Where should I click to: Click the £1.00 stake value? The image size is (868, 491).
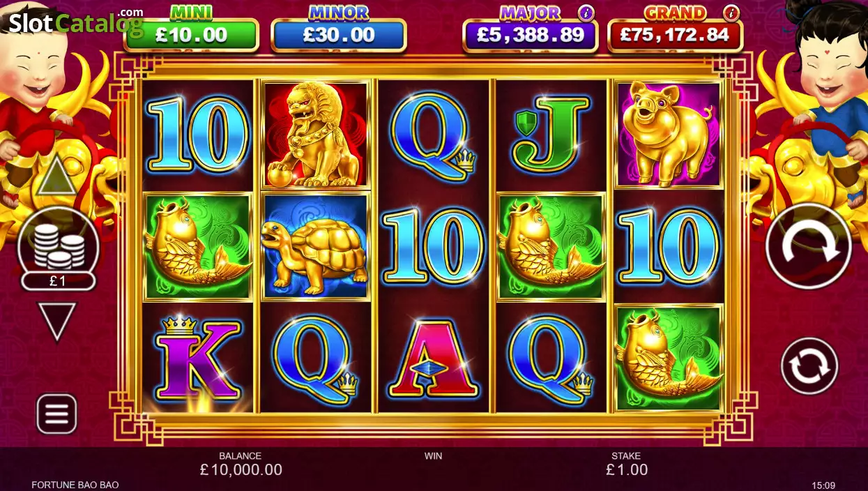coord(627,470)
